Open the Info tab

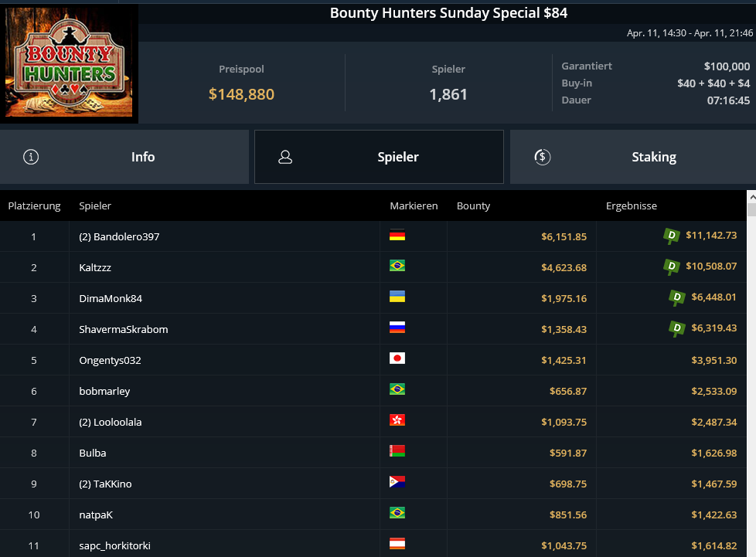[124, 157]
